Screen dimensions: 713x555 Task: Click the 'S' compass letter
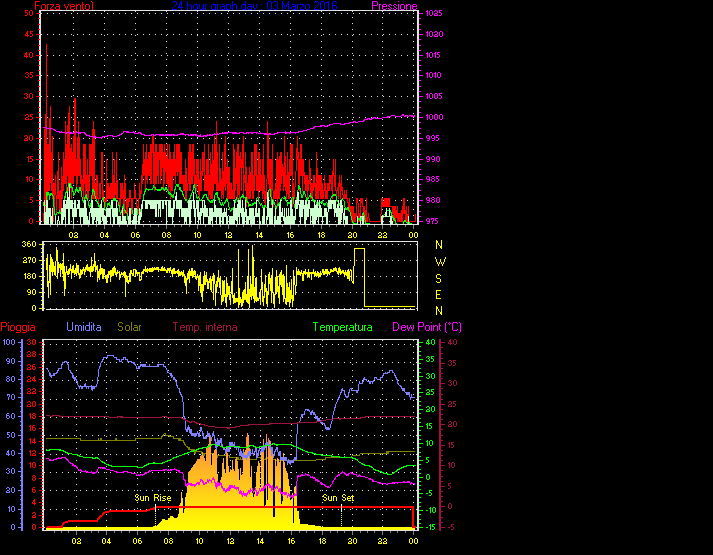coord(438,279)
